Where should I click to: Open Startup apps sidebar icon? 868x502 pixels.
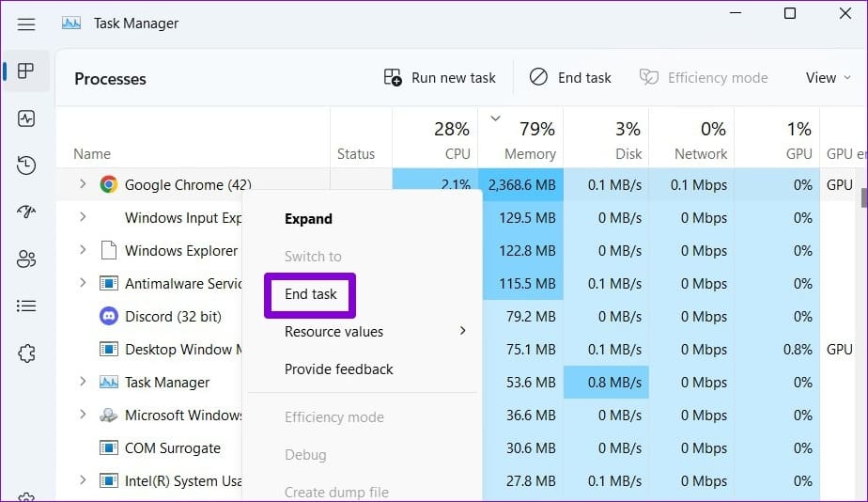[x=26, y=212]
